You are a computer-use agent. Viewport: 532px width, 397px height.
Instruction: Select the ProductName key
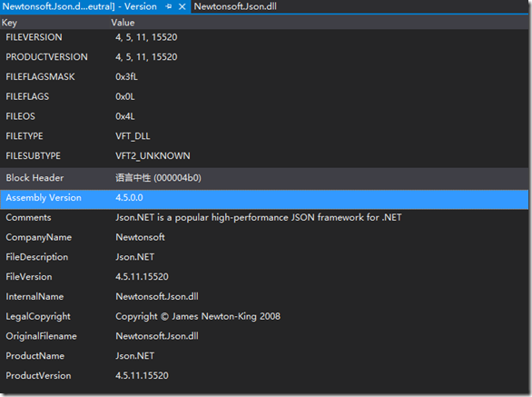(x=34, y=356)
